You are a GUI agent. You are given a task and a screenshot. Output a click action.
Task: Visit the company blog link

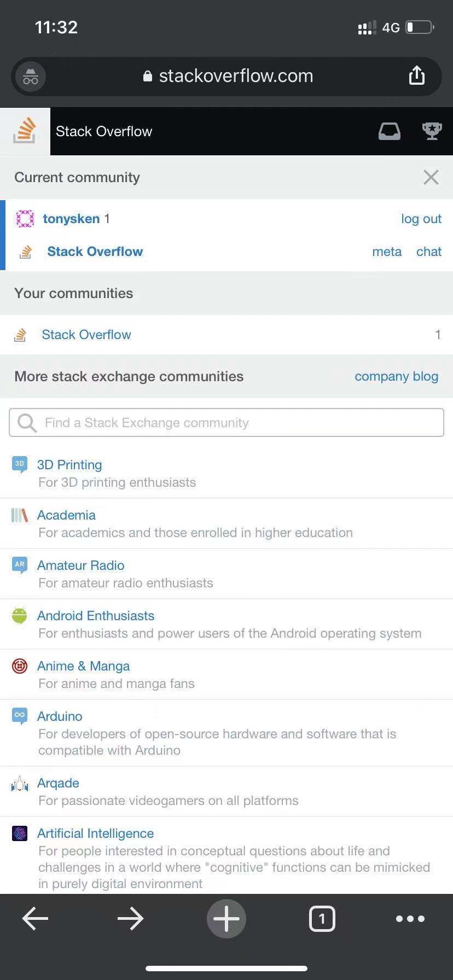[396, 376]
